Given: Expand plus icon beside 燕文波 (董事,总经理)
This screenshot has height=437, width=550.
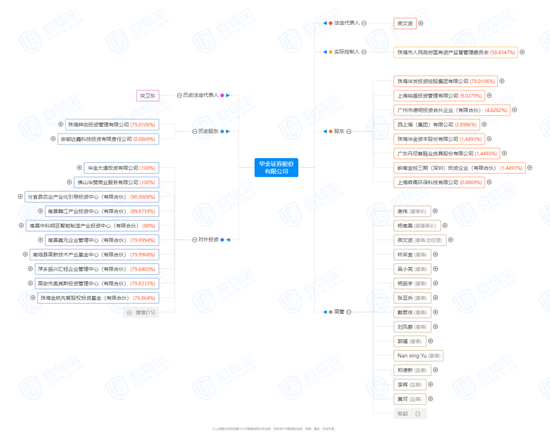Looking at the screenshot, I should point(451,240).
